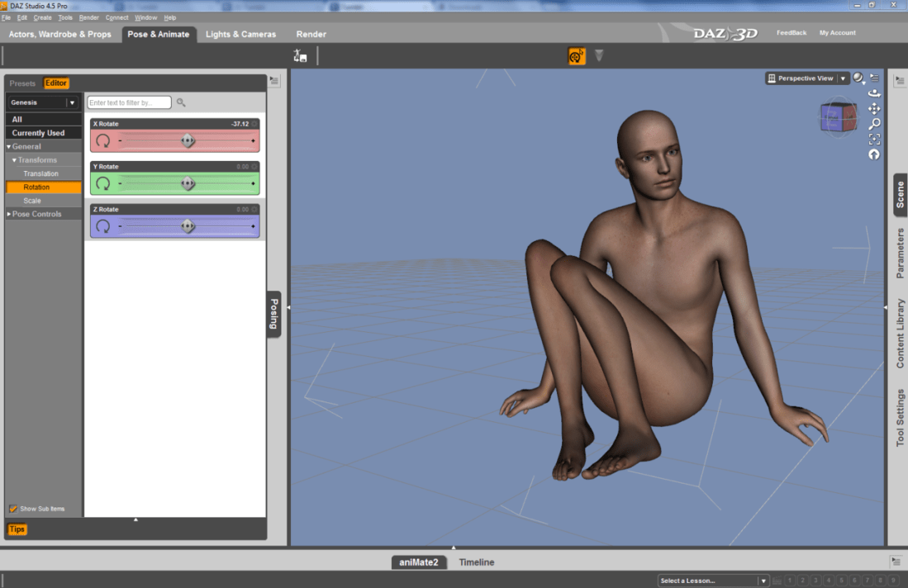Click the orbit/rotate view camera icon
The image size is (908, 588).
pos(874,93)
